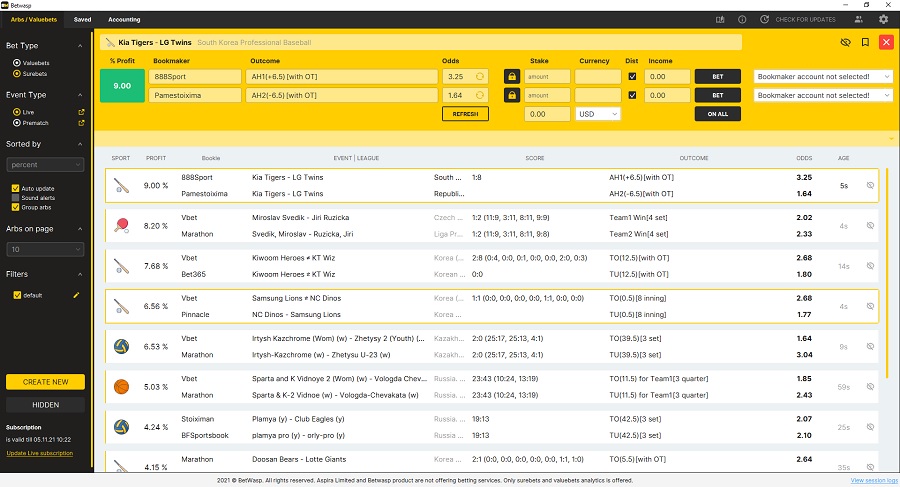Open bookmaker account dropdown for Pamestoixima
The width and height of the screenshot is (900, 487).
823,95
